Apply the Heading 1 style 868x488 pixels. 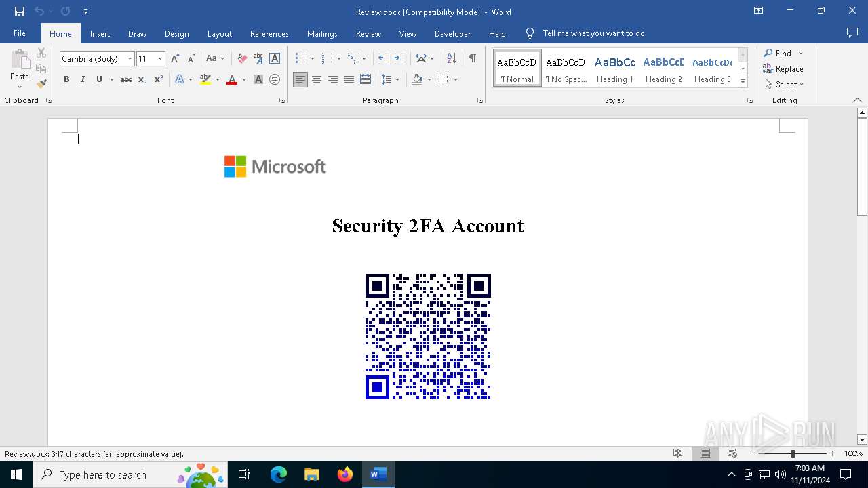615,68
